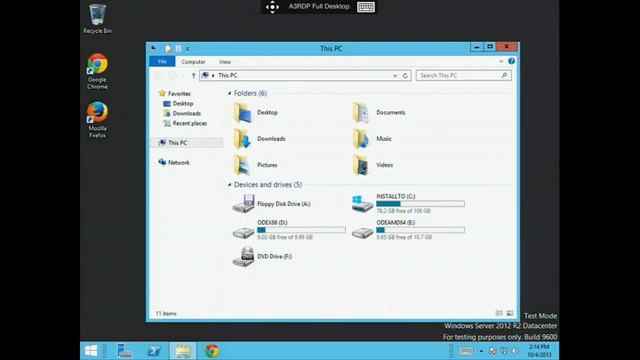Click the "78.2 GB free of 106 GB" text

(x=403, y=211)
